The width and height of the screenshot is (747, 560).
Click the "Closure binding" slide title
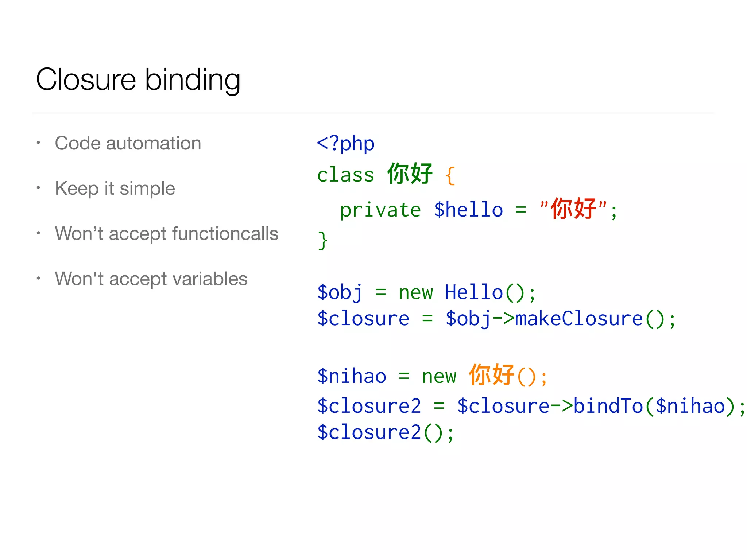(138, 79)
